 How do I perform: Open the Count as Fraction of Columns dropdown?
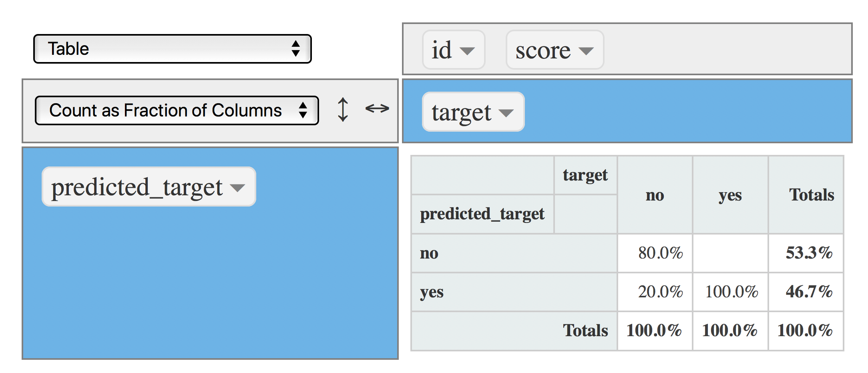(x=177, y=110)
